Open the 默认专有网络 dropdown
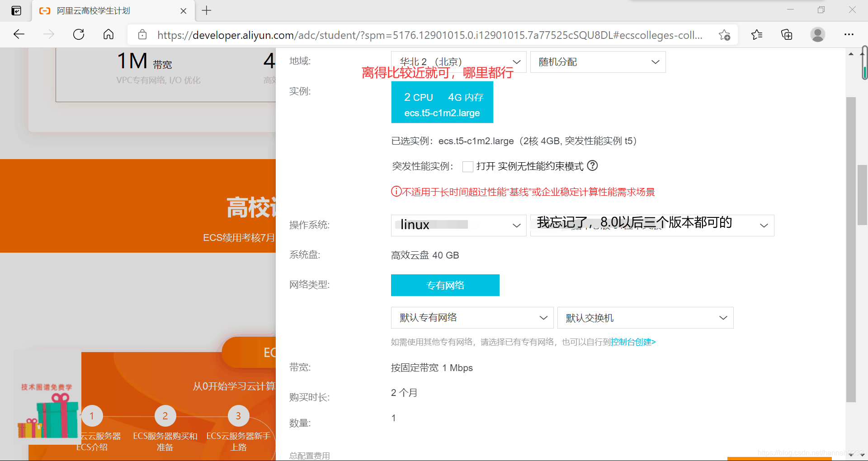Viewport: 868px width, 461px height. point(472,318)
